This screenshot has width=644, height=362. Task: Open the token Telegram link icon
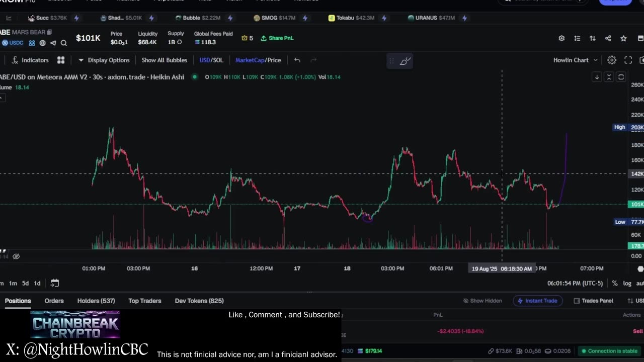point(53,43)
